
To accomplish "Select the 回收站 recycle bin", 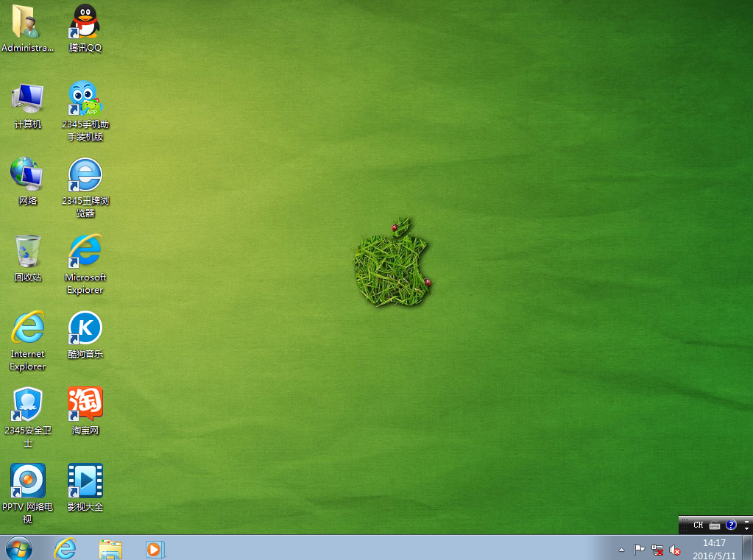I will pyautogui.click(x=27, y=258).
